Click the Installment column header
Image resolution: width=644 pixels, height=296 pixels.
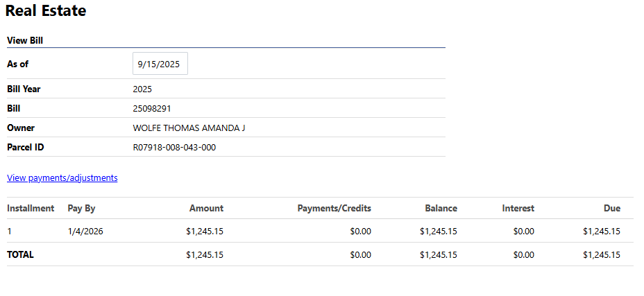[31, 208]
